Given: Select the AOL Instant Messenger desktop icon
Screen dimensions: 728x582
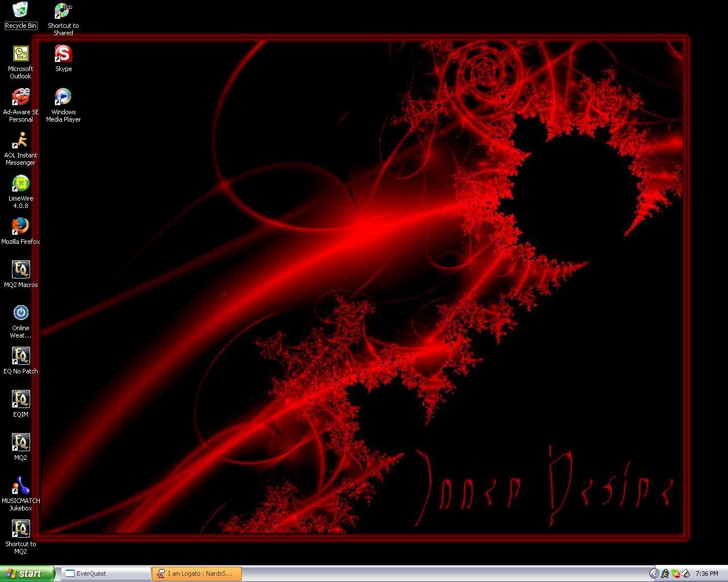Looking at the screenshot, I should [x=20, y=148].
